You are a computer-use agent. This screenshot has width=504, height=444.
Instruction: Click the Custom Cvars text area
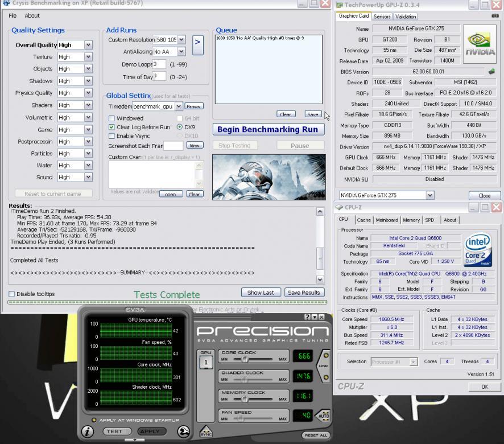pyautogui.click(x=152, y=174)
